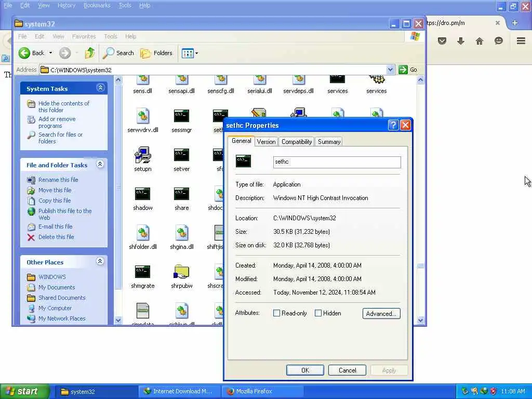532x399 pixels.
Task: Switch to the Summary tab
Action: [329, 142]
